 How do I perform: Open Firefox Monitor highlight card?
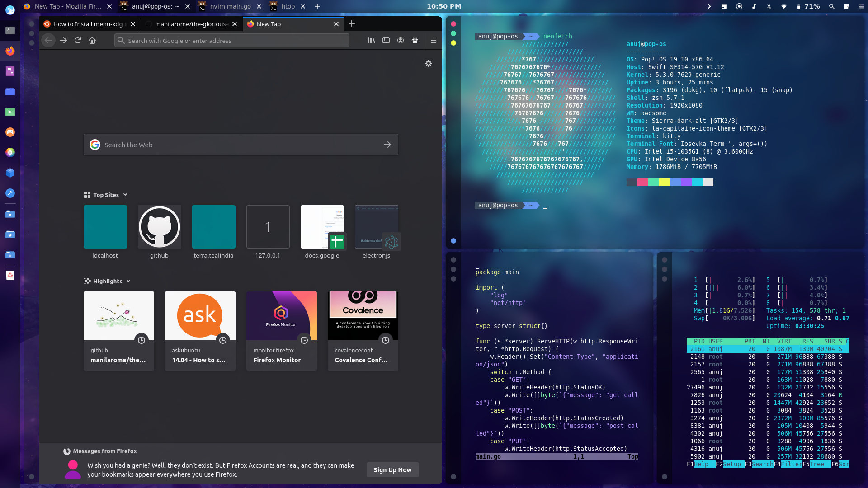point(282,331)
